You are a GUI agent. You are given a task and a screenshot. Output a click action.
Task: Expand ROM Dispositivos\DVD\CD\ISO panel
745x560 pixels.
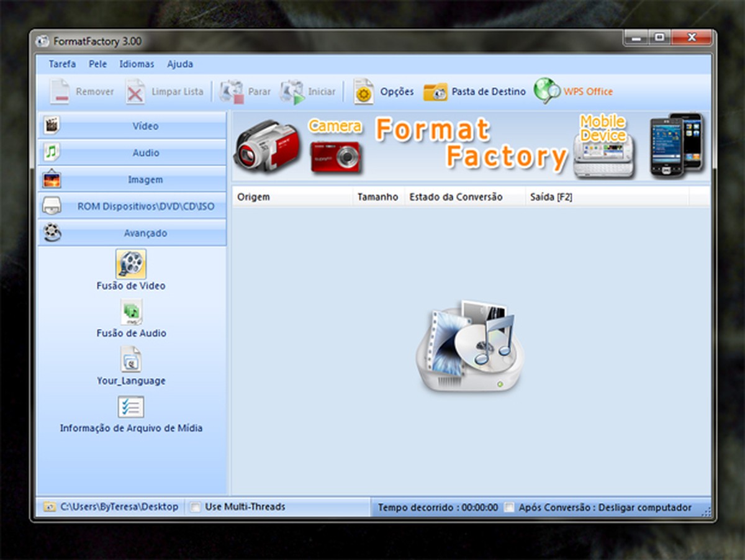coord(132,206)
